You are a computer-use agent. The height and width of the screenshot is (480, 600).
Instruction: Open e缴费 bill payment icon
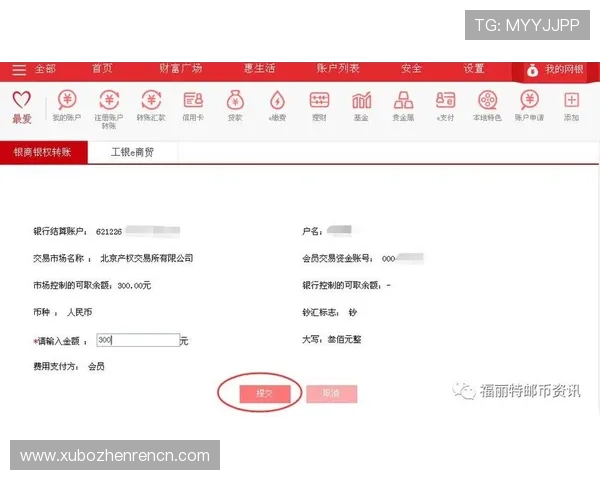pos(277,100)
